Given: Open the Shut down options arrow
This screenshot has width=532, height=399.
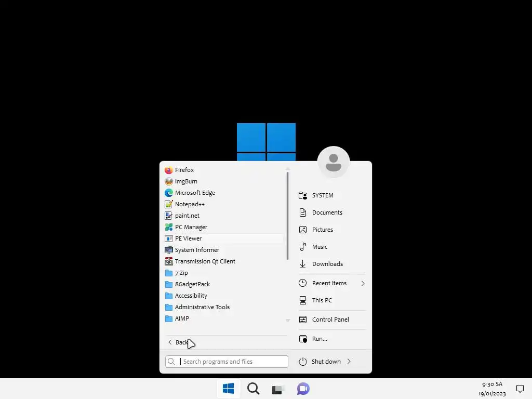Looking at the screenshot, I should tap(349, 362).
